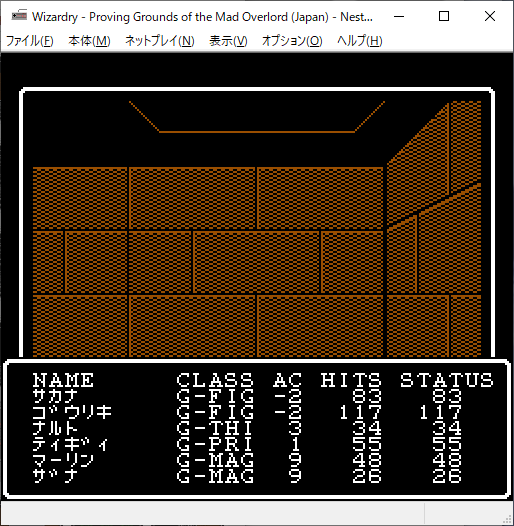Open the 本体(M) menu
This screenshot has height=526, width=514.
pos(90,41)
